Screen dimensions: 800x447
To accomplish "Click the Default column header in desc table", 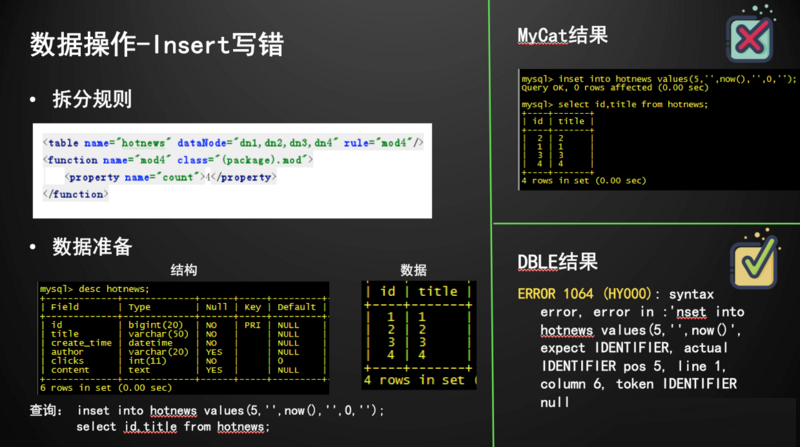I will coord(296,307).
